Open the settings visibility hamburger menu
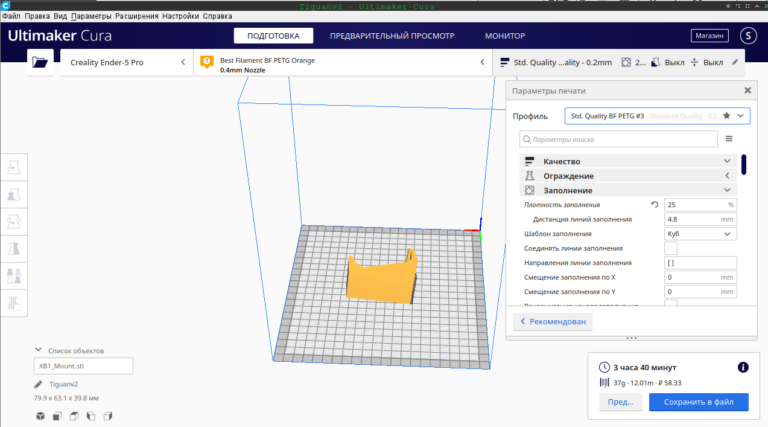 729,139
